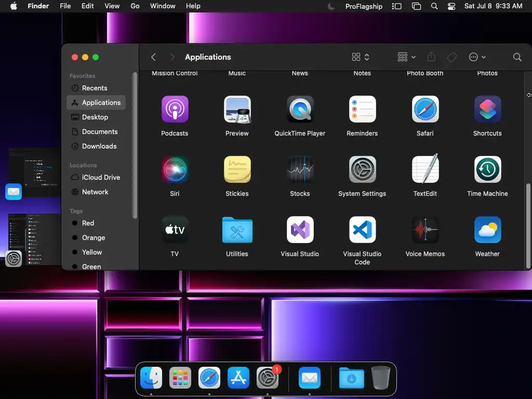532x399 pixels.
Task: Open the View menu
Action: click(112, 6)
